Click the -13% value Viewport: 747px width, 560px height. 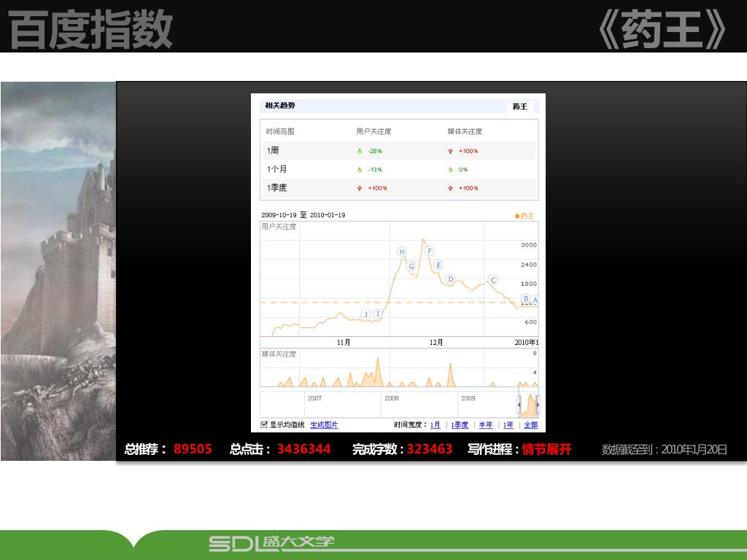[x=375, y=169]
